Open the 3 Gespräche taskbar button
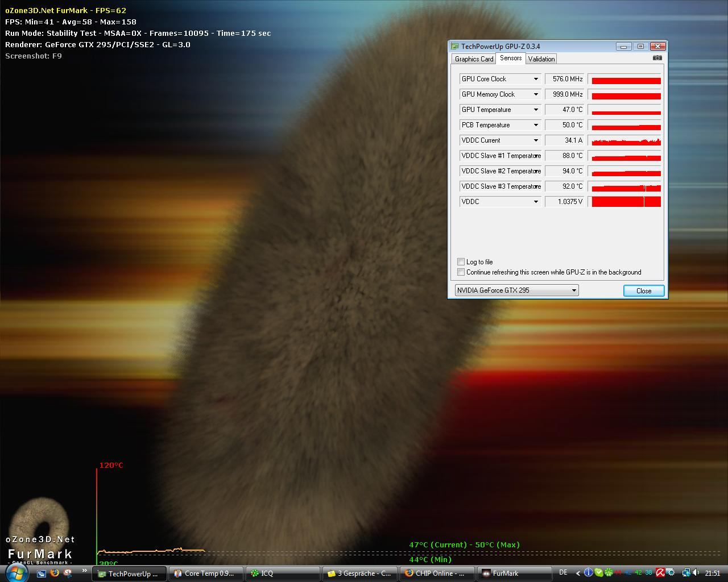The height and width of the screenshot is (582, 728). point(360,573)
